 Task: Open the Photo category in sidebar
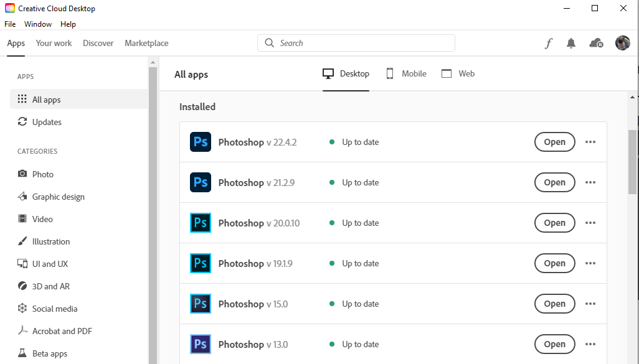[x=42, y=174]
